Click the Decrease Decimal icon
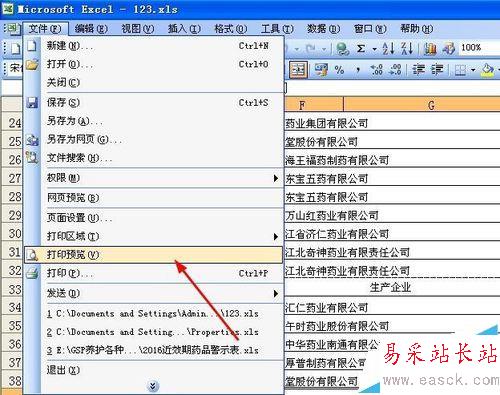 pyautogui.click(x=395, y=70)
